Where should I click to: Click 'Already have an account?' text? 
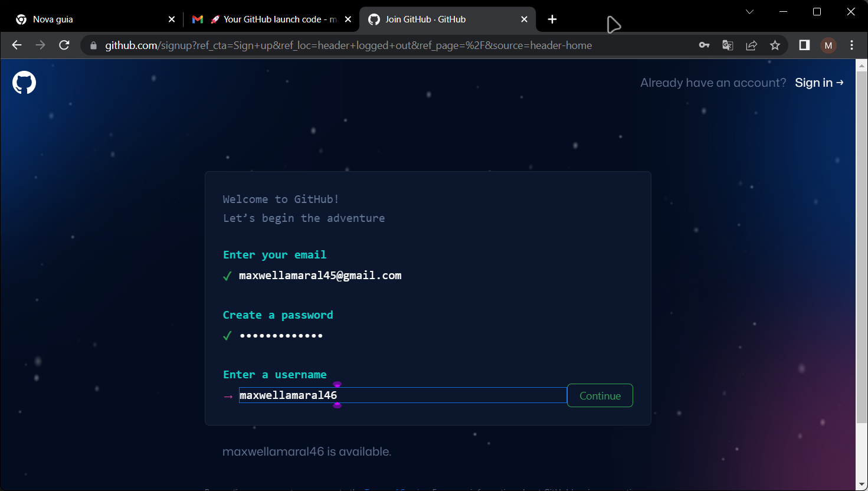pyautogui.click(x=713, y=83)
